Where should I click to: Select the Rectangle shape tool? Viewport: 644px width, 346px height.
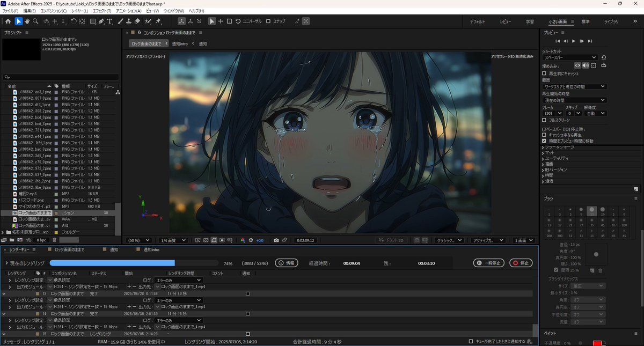coord(93,21)
